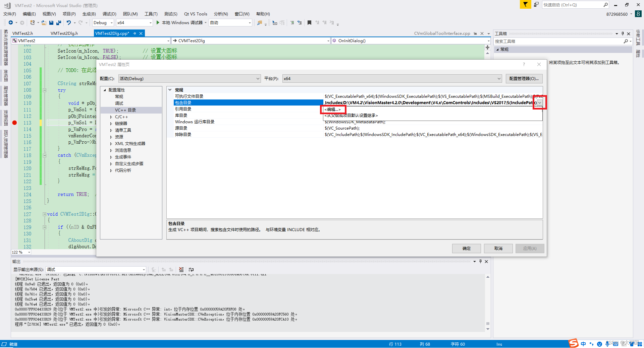Click the notifications filter funnel icon
Viewport: 644px width, 348px height.
tap(525, 4)
